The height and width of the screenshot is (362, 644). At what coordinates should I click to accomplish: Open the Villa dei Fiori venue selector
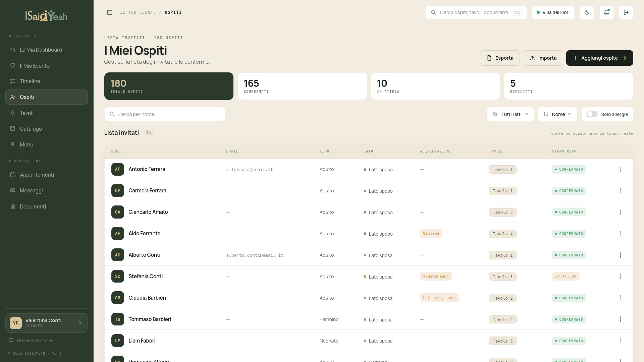click(x=553, y=12)
